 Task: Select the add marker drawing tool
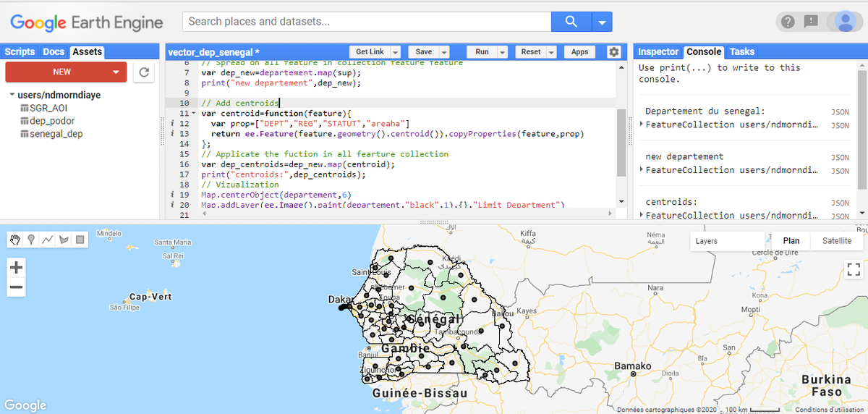click(x=32, y=240)
